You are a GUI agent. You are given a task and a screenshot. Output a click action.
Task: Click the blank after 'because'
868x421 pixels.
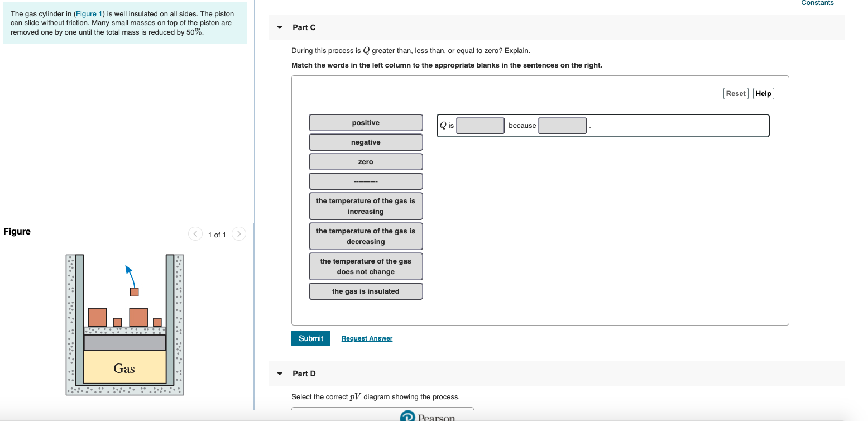pyautogui.click(x=562, y=126)
